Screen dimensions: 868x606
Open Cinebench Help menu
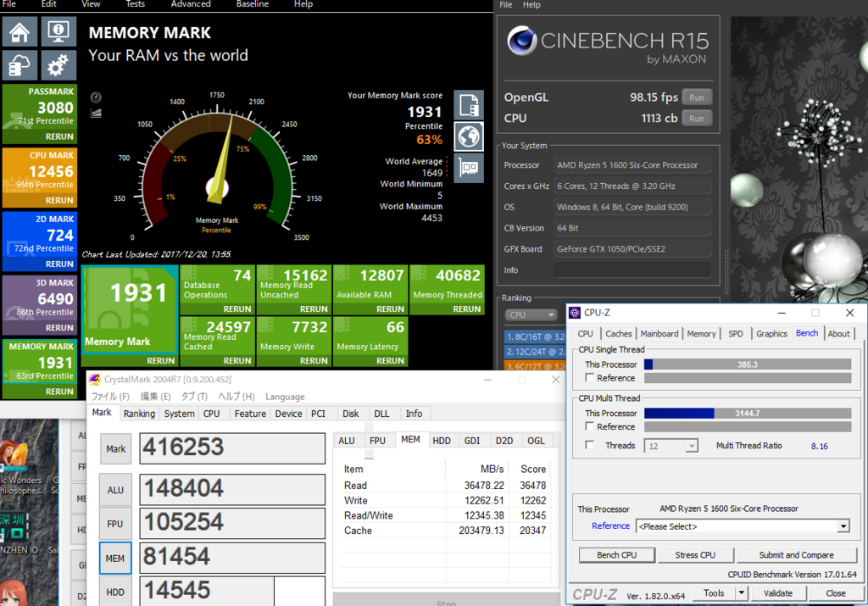tap(531, 5)
